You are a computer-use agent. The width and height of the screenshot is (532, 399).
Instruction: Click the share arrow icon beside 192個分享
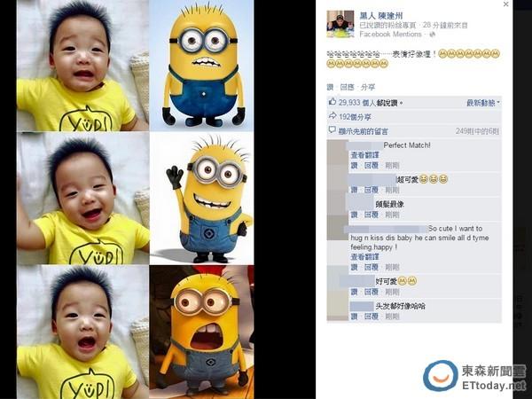coord(332,116)
